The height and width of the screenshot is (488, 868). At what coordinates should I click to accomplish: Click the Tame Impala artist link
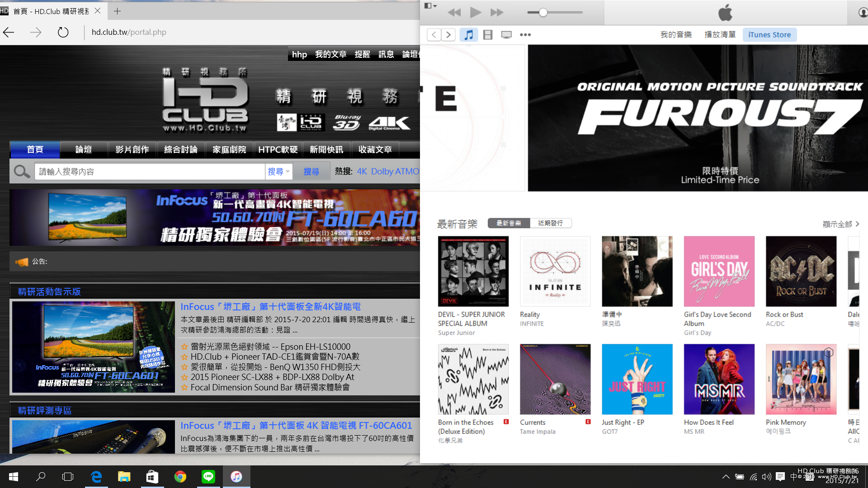tap(538, 432)
